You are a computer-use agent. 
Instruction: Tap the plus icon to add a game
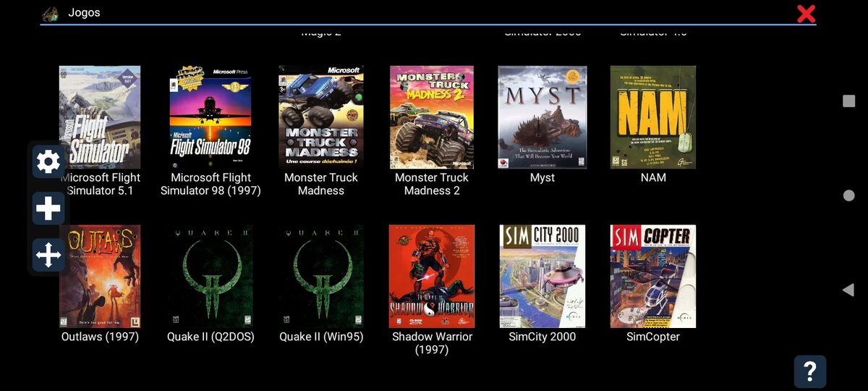tap(48, 209)
